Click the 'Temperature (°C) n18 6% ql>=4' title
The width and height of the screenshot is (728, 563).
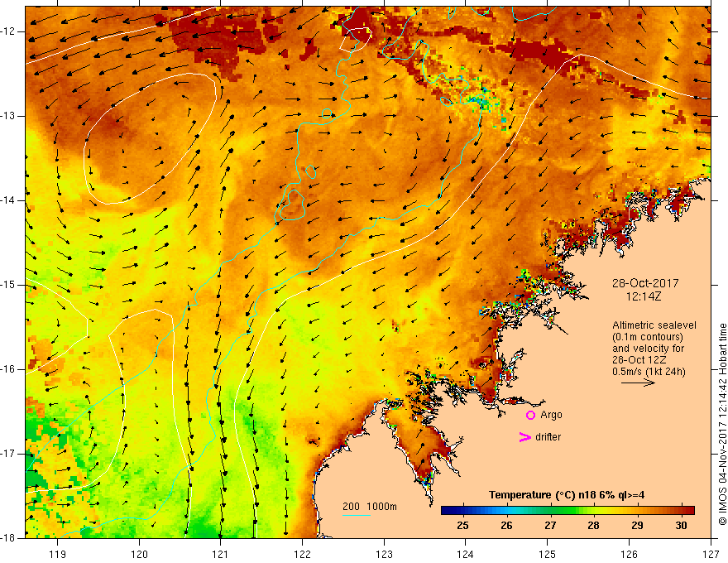pyautogui.click(x=567, y=495)
